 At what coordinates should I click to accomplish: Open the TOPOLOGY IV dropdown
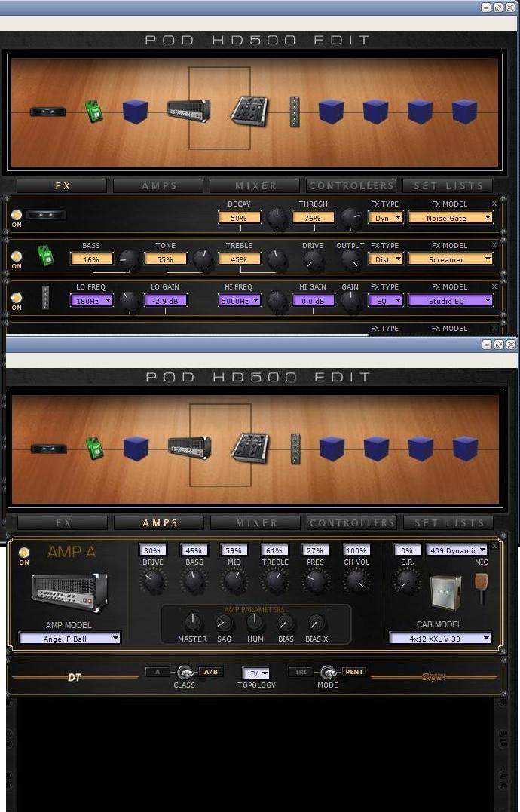256,673
